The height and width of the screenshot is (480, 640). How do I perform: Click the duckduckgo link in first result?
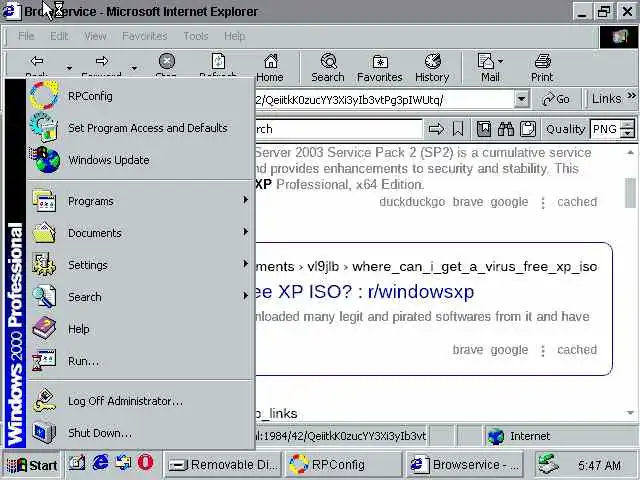412,202
